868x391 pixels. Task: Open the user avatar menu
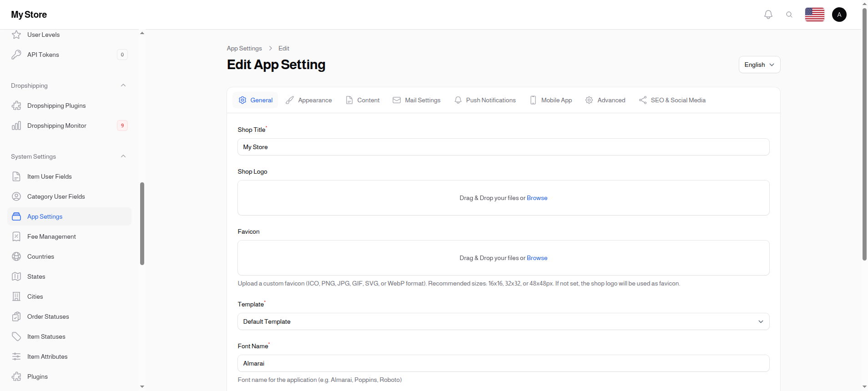click(x=839, y=15)
